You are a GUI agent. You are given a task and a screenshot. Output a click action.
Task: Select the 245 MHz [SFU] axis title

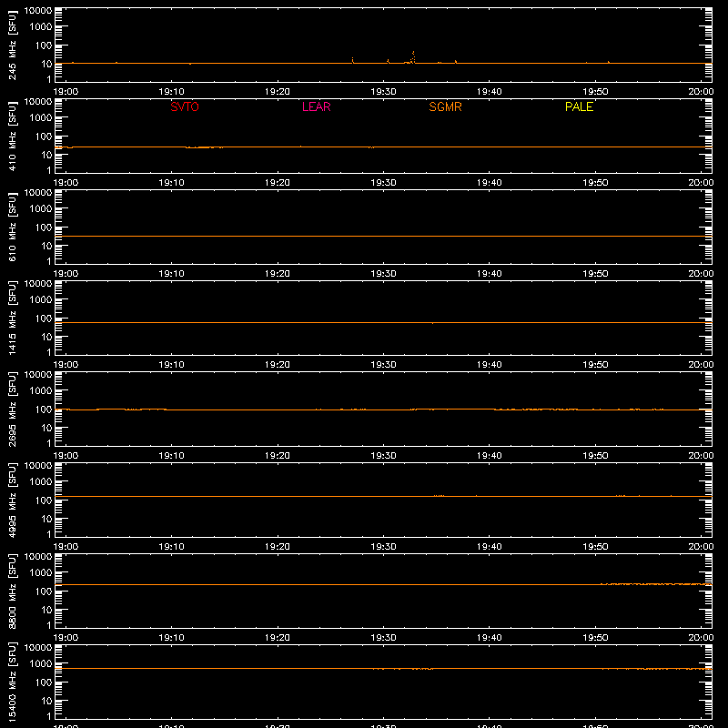pyautogui.click(x=12, y=45)
